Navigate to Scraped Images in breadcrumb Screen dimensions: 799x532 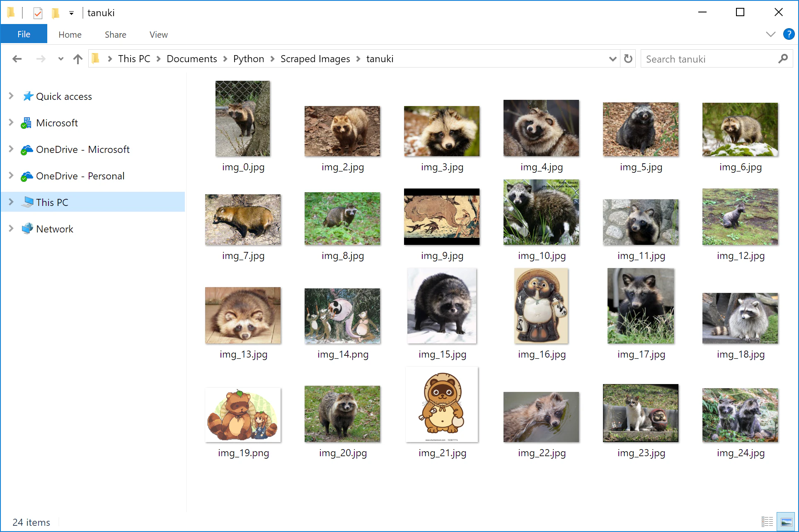tap(315, 59)
